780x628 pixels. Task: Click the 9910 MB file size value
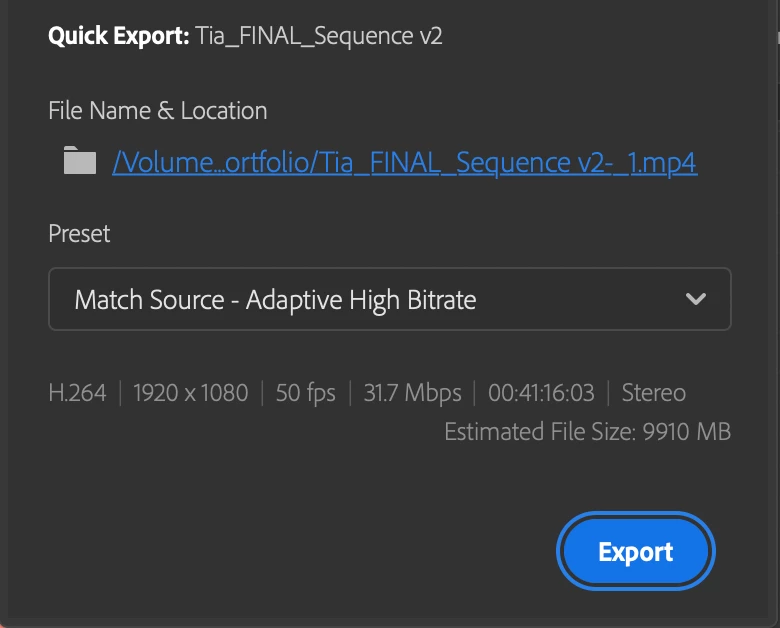click(x=686, y=431)
